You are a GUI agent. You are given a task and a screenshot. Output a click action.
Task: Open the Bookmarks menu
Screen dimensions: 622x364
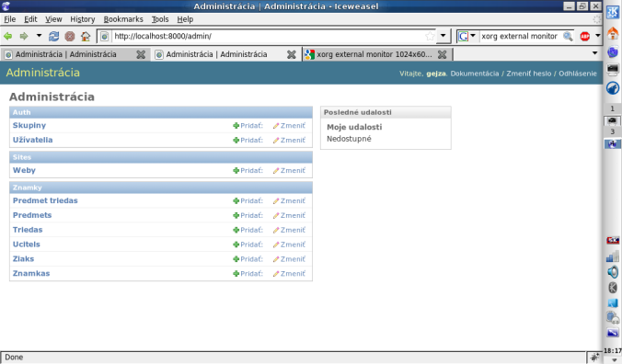pyautogui.click(x=123, y=19)
